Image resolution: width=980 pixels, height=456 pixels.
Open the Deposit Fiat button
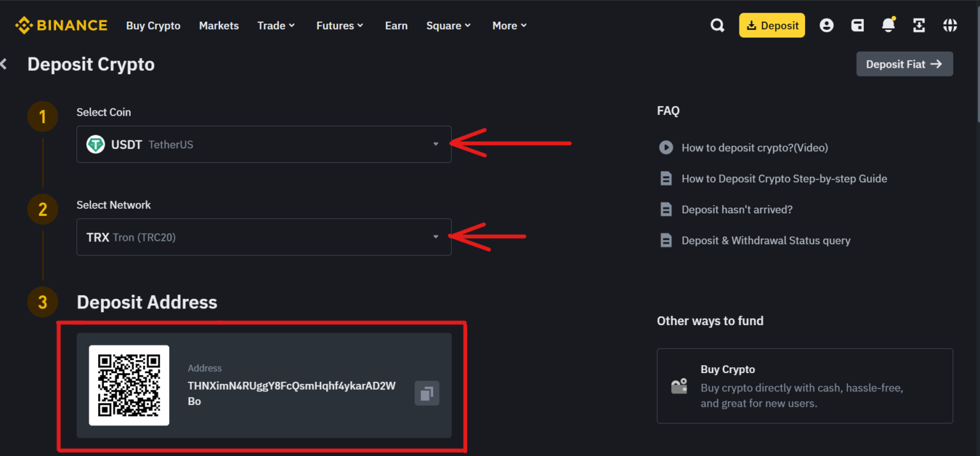click(904, 63)
